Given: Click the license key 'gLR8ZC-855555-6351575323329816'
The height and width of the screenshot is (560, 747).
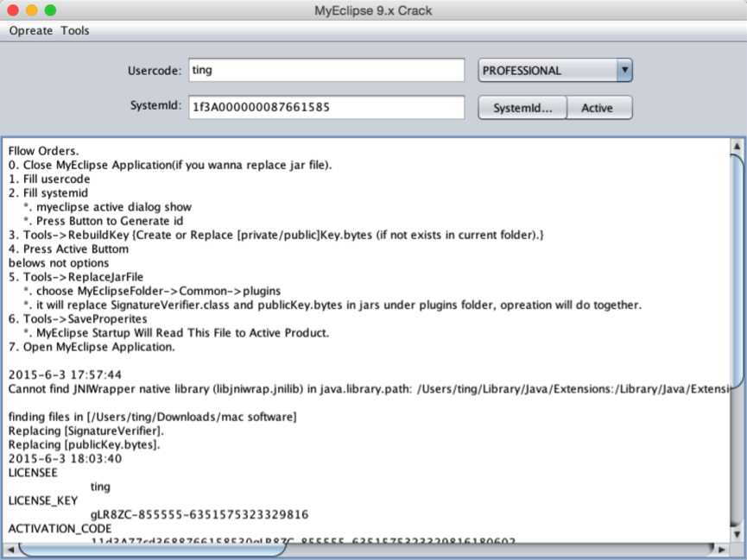Looking at the screenshot, I should point(199,515).
